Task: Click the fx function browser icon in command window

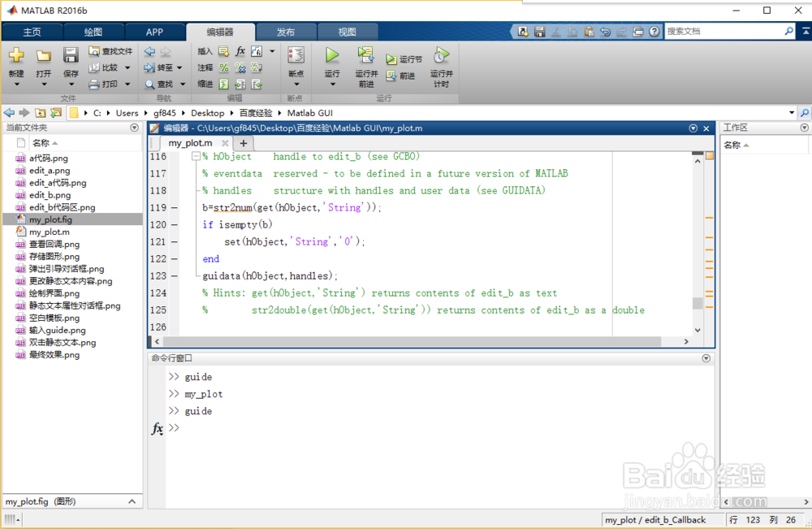Action: tap(158, 428)
